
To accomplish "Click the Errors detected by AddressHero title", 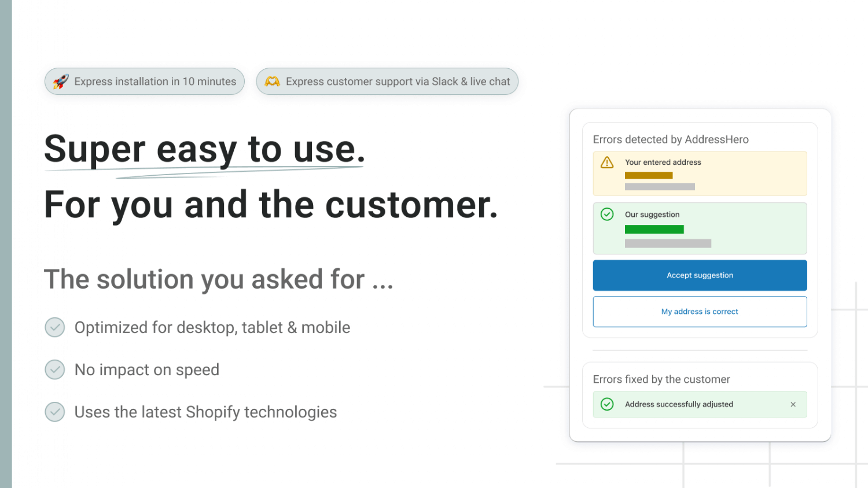I will pyautogui.click(x=671, y=139).
